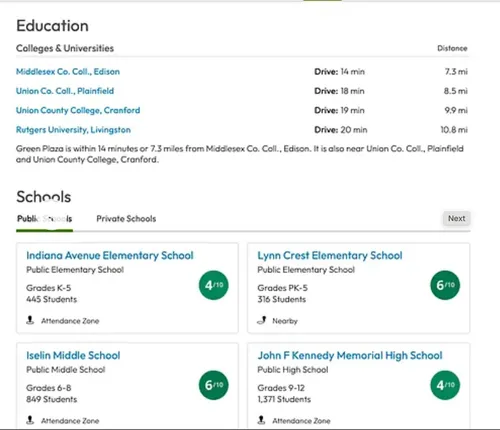Open Indiana Avenue Elementary School title link

tap(110, 256)
